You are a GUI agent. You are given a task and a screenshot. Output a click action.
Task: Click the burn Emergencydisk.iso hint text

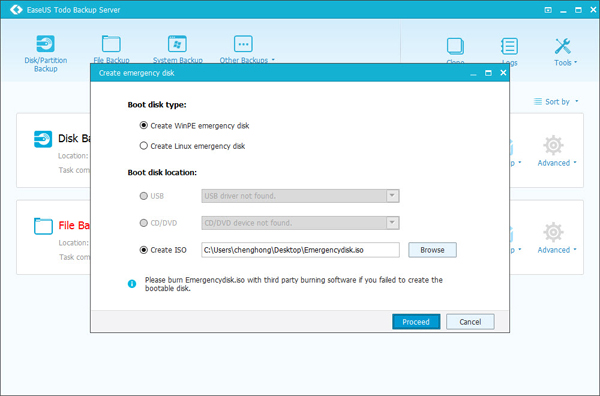pos(293,284)
